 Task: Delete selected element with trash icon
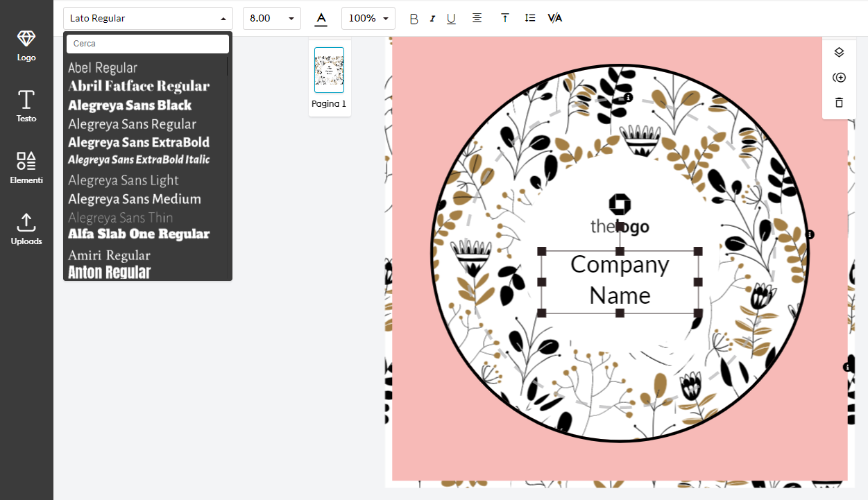(839, 103)
